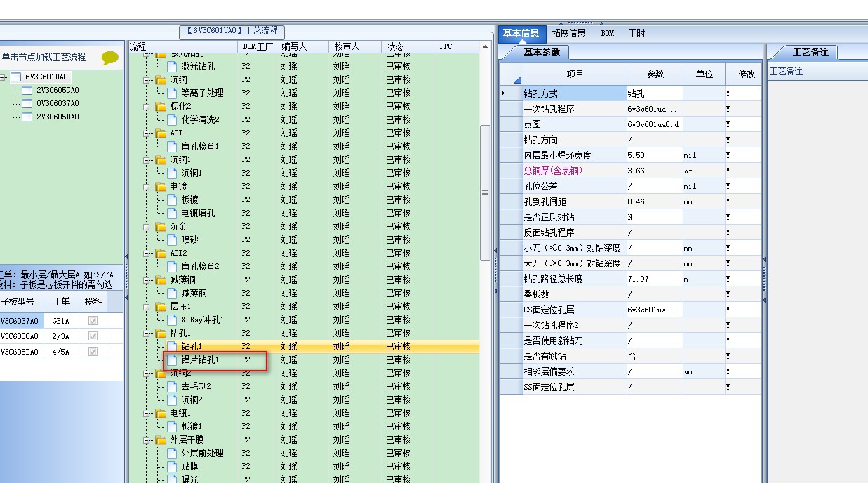Image resolution: width=868 pixels, height=483 pixels.
Task: Click the 化学清洗2 document icon
Action: click(172, 119)
